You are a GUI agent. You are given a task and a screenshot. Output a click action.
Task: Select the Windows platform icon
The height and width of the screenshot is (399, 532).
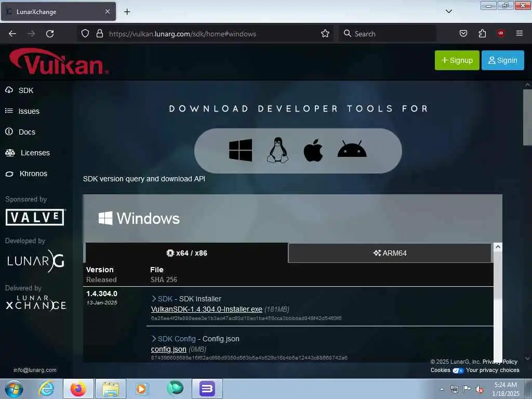(240, 150)
